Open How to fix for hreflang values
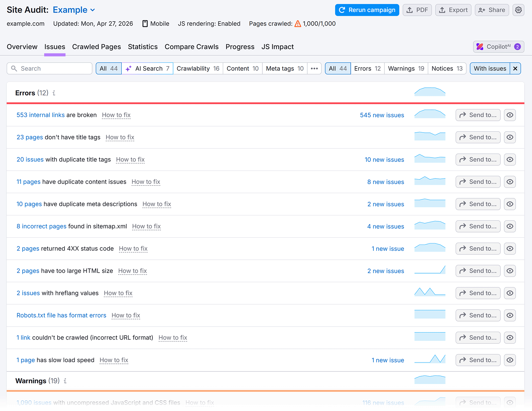Screen dimensions: 532x411 [118, 293]
